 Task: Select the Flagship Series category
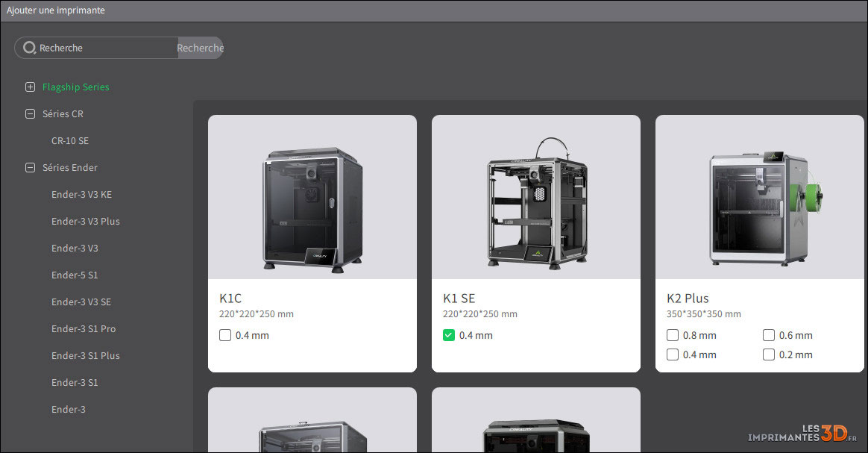coord(76,87)
